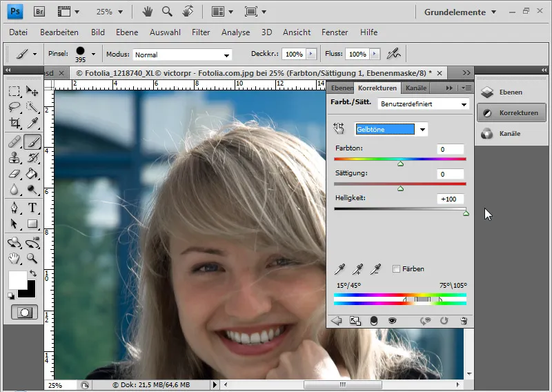Select the Healing Brush bandage tool
The image size is (552, 392).
pos(14,142)
